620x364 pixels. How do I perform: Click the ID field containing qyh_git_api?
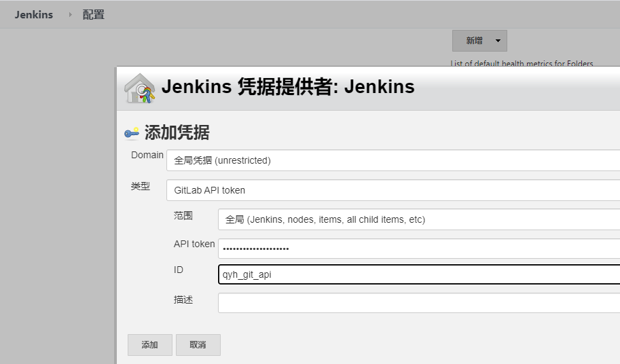coord(419,274)
